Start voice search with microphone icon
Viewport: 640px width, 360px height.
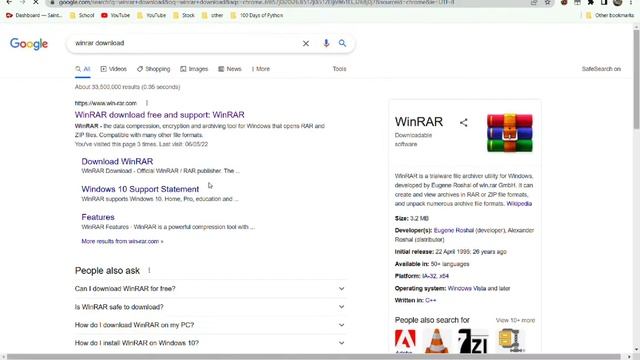(326, 43)
